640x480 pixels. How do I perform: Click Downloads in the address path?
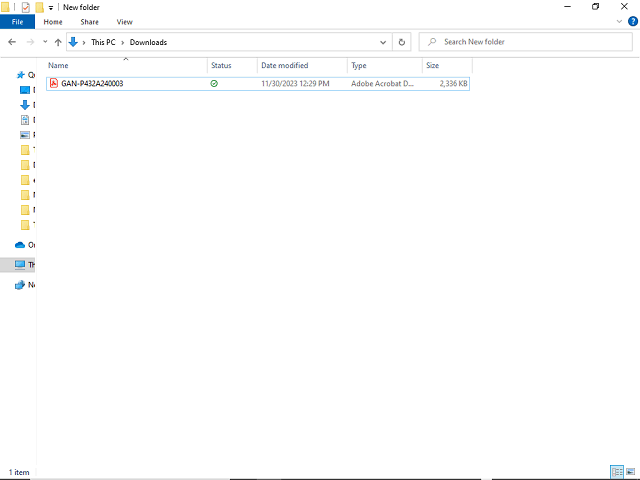148,42
